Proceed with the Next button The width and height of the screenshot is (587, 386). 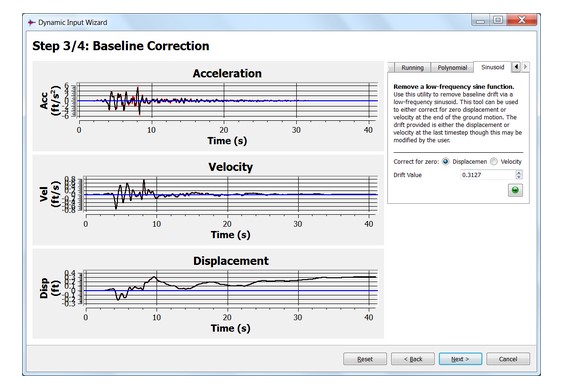[460, 359]
